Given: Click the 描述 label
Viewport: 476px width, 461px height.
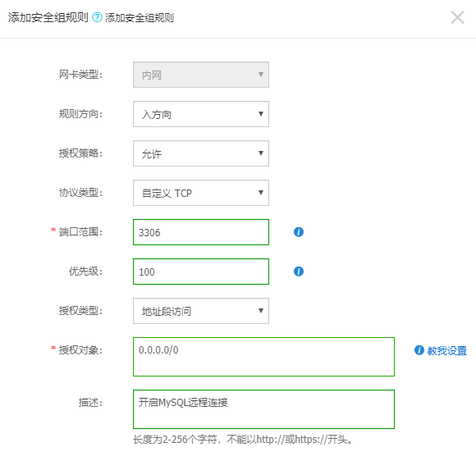Looking at the screenshot, I should tap(90, 403).
